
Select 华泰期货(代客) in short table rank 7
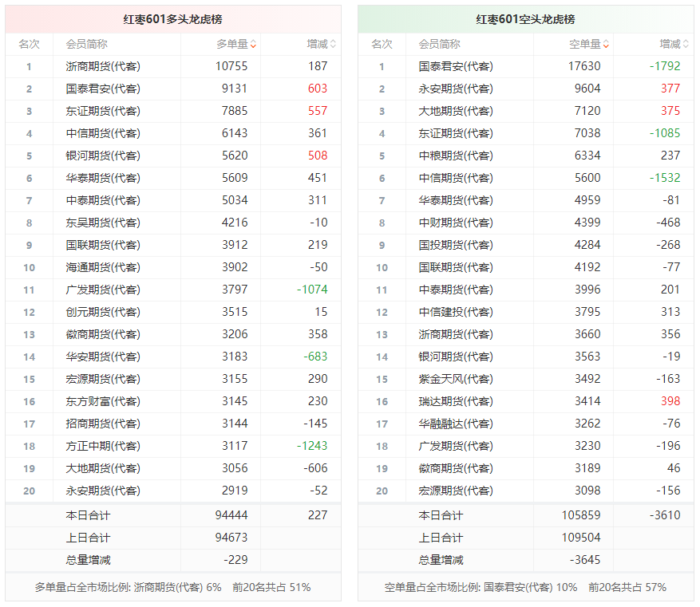[456, 200]
